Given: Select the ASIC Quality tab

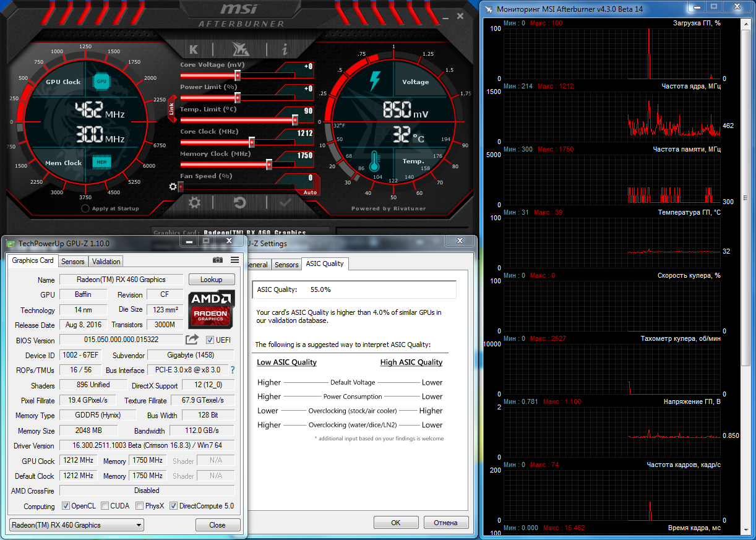Looking at the screenshot, I should (x=325, y=264).
